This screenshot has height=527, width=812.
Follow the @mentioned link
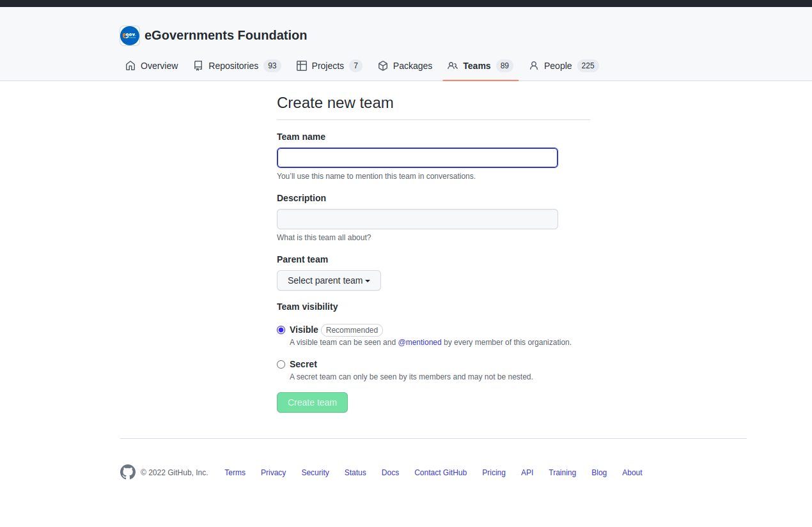pyautogui.click(x=419, y=342)
